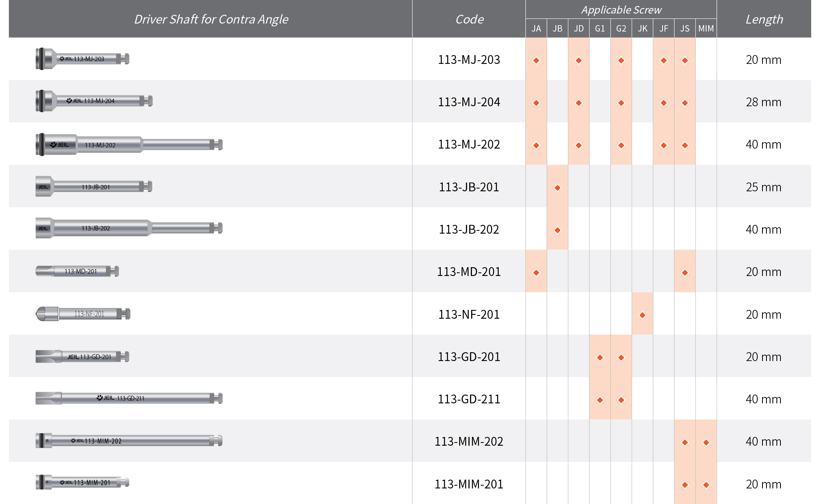This screenshot has width=826, height=504.
Task: Select 20 mm length of 113-MJ-203
Action: [763, 60]
